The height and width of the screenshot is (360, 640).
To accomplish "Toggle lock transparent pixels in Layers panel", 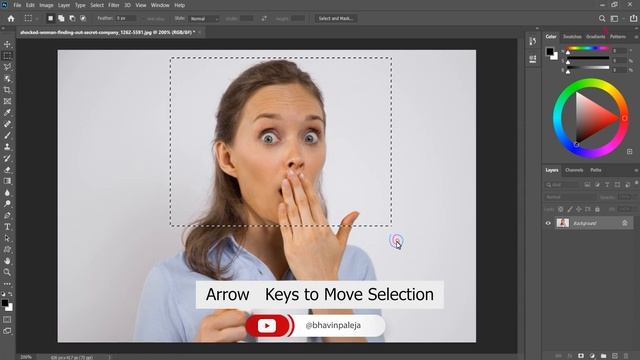I will click(561, 209).
